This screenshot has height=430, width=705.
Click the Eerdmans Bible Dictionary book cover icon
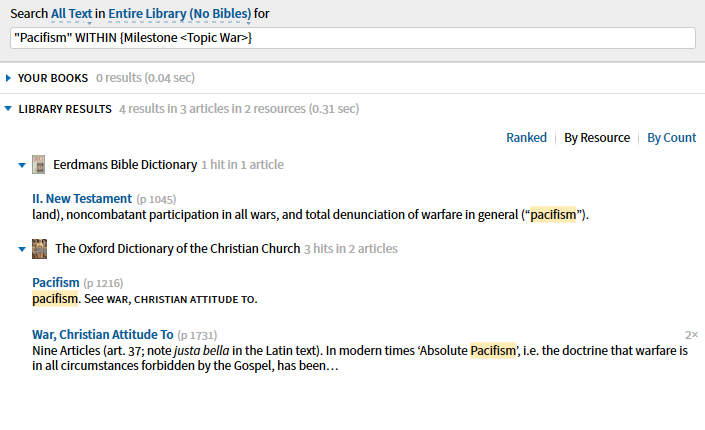tap(39, 164)
